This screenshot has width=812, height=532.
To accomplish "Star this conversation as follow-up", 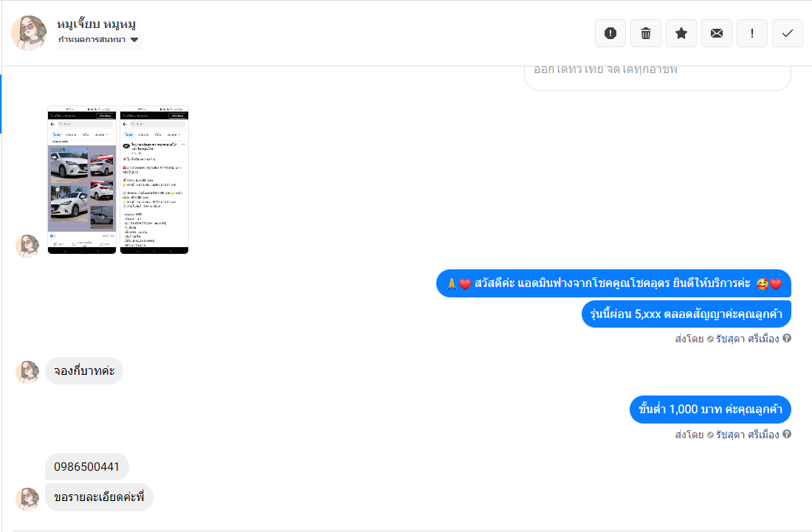I will click(x=681, y=33).
